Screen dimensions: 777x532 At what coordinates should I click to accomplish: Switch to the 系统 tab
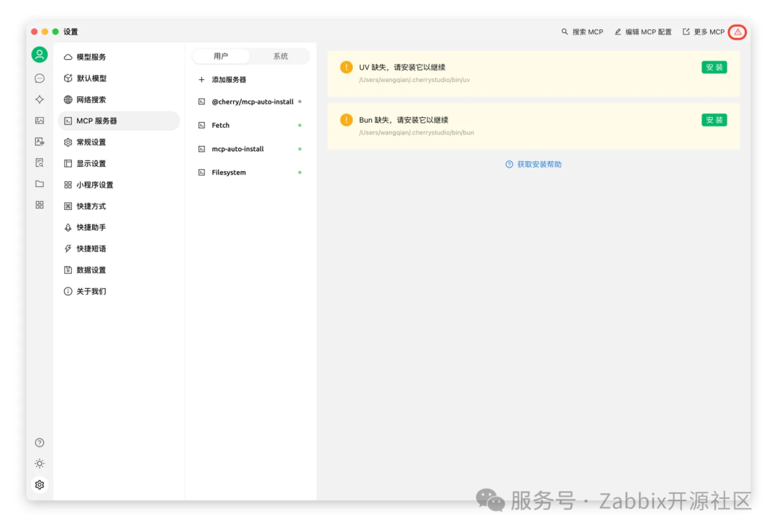pos(280,55)
